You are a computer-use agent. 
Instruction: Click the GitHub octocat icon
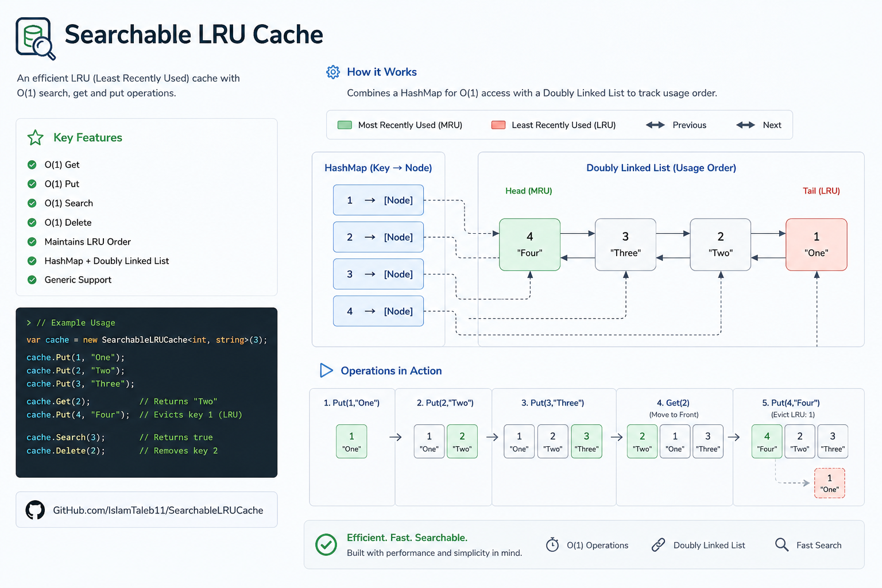[35, 510]
